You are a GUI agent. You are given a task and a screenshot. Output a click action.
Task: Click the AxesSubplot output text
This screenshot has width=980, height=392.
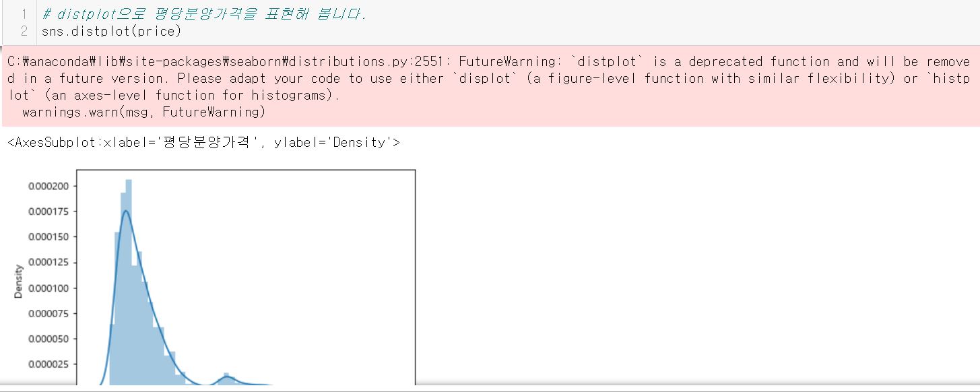(x=203, y=142)
